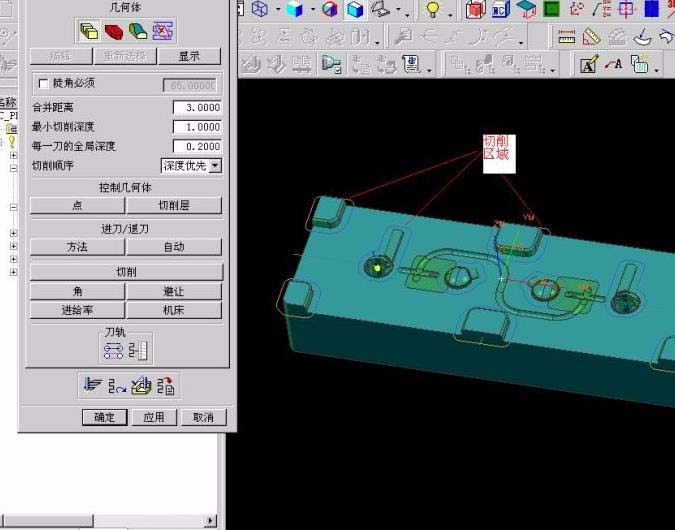675x530 pixels.
Task: Click the 显示 geometry button
Action: 189,56
